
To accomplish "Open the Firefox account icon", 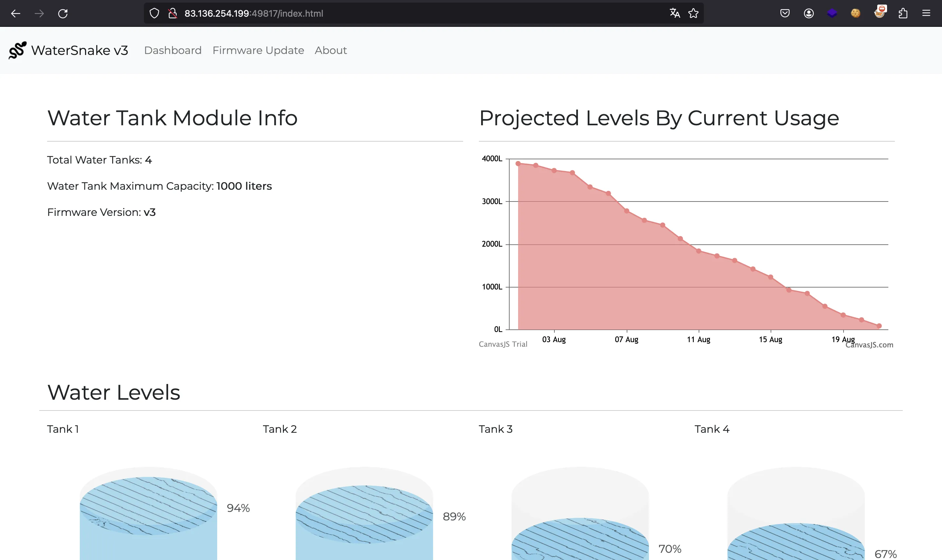I will click(x=809, y=14).
